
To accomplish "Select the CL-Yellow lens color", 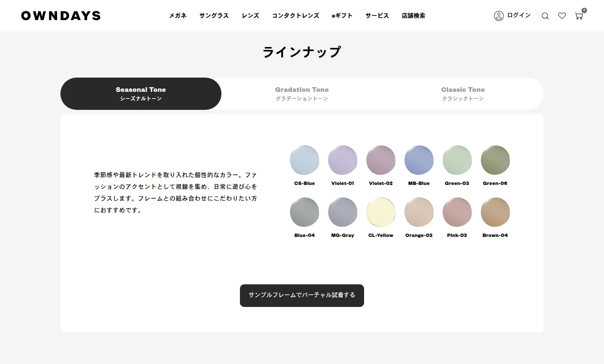I will [381, 212].
